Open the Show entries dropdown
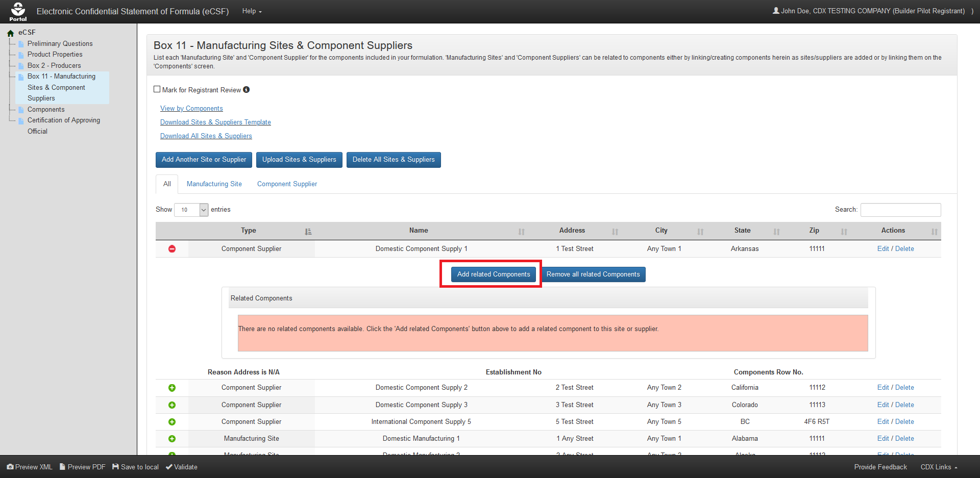Viewport: 980px width, 478px height. point(191,210)
